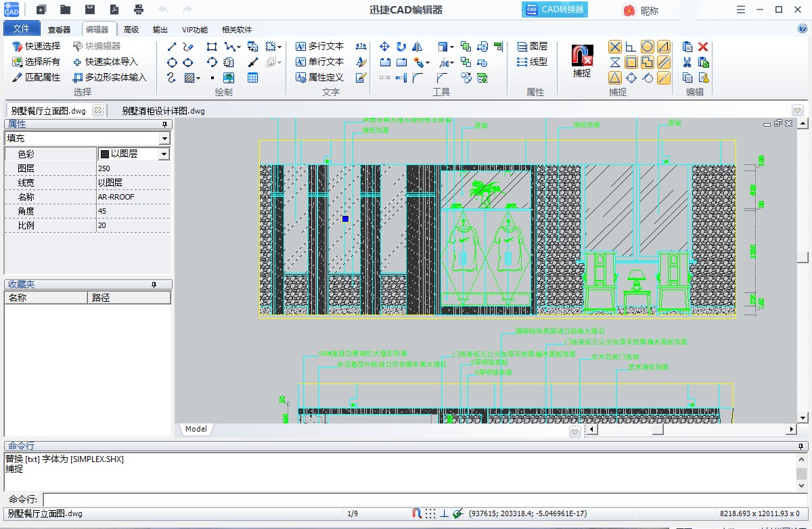
Task: Expand the hatch tool dropdown arrow
Action: 198,78
